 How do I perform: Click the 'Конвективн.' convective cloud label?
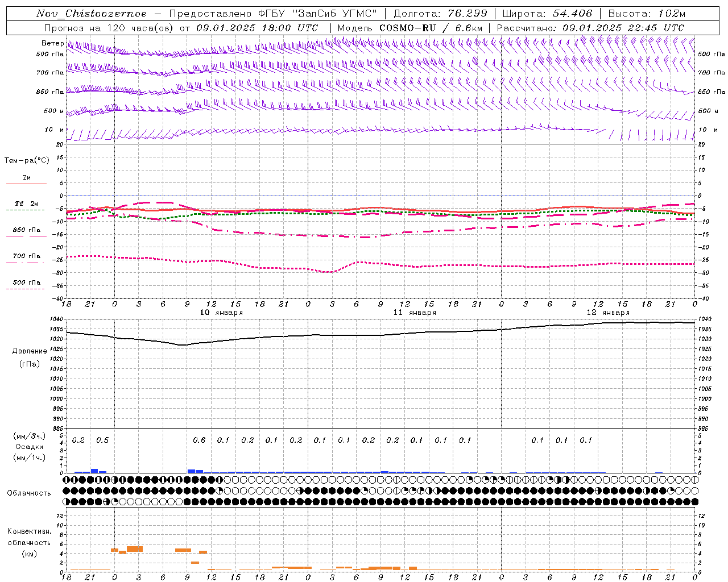coord(30,531)
